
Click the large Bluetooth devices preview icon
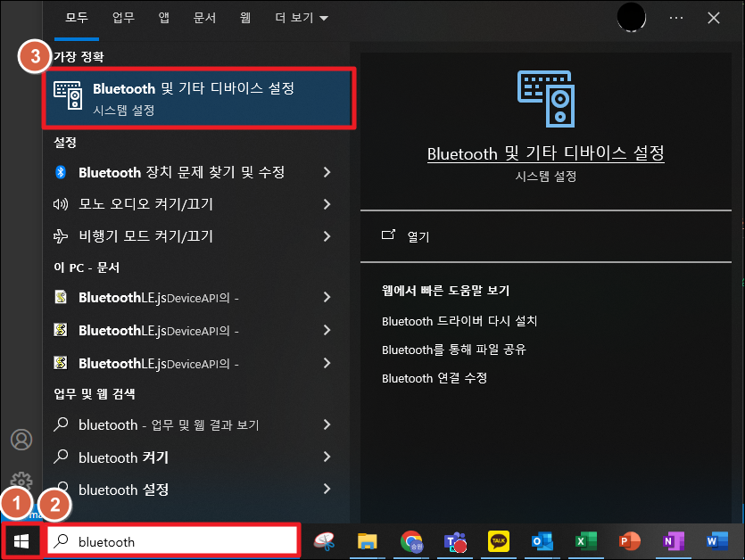coord(545,99)
